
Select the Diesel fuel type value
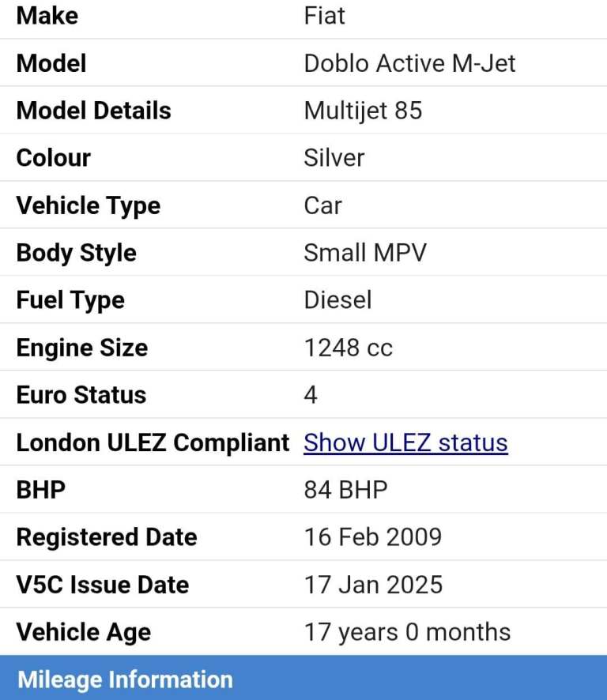[337, 300]
